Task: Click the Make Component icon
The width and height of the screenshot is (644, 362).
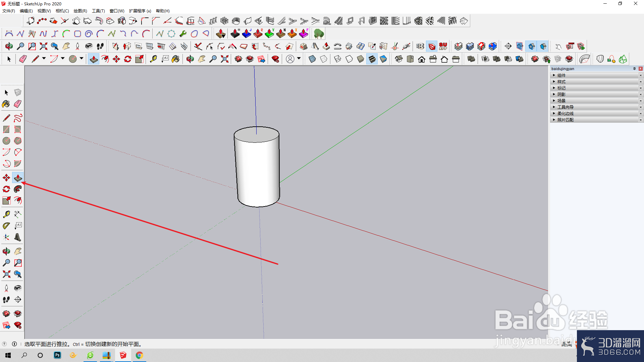Action: click(18, 93)
